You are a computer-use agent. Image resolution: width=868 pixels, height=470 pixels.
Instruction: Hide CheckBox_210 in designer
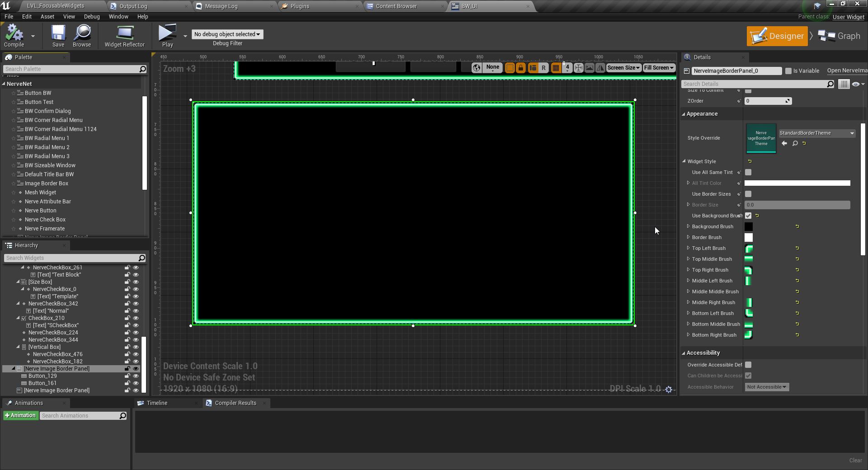coord(136,318)
